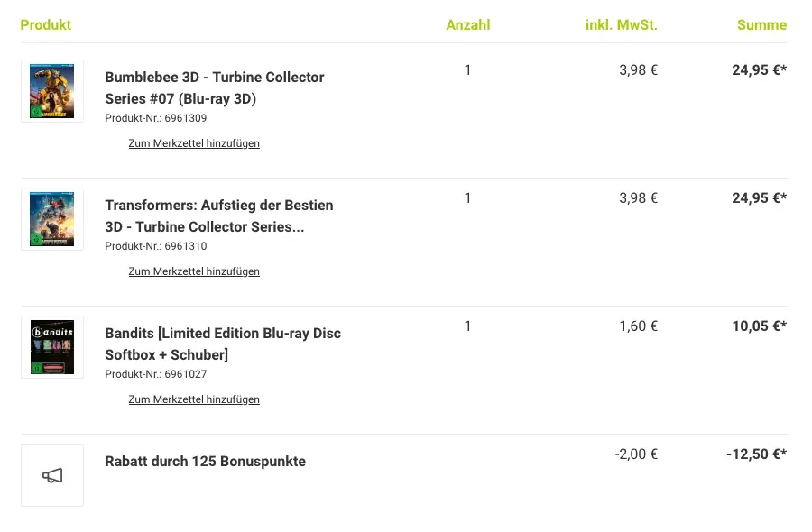The width and height of the screenshot is (812, 532).
Task: Open the Bumblebee 3D Turbine Collector title
Action: (215, 88)
